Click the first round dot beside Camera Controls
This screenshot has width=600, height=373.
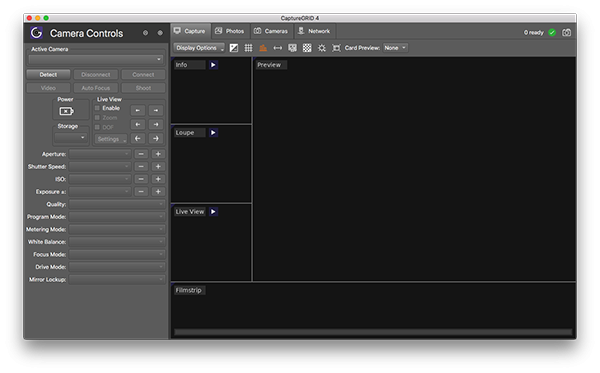coord(145,33)
